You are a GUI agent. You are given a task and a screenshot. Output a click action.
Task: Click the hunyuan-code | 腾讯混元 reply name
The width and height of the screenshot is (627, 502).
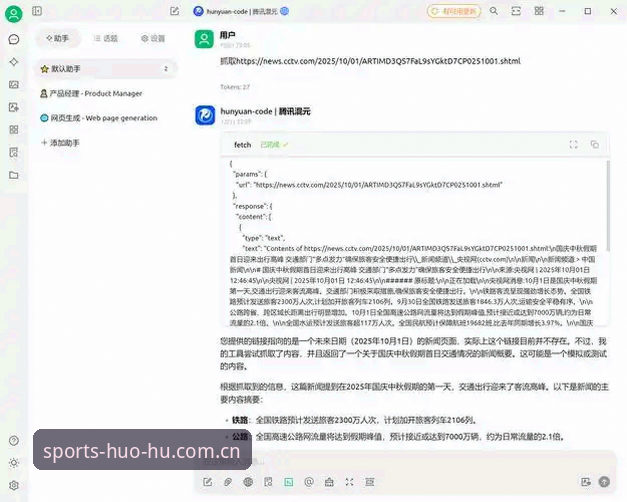coord(266,111)
